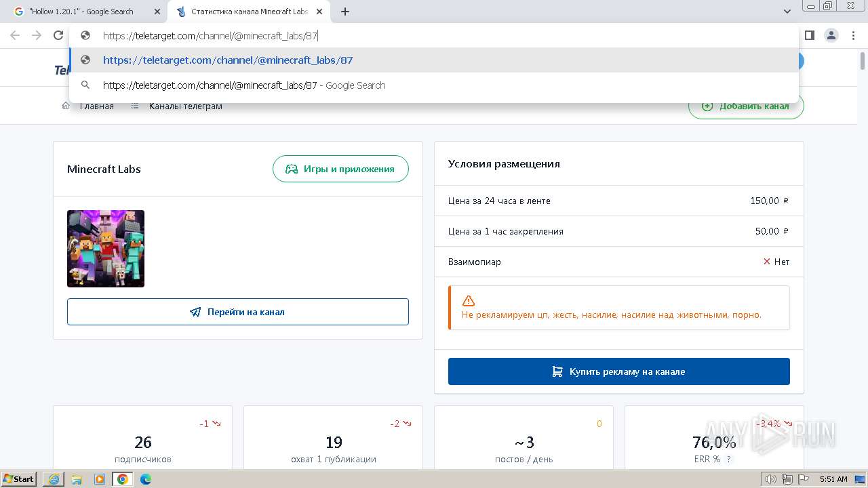Open the Minecraft Labs channel avatar image
The width and height of the screenshot is (868, 488).
click(106, 249)
